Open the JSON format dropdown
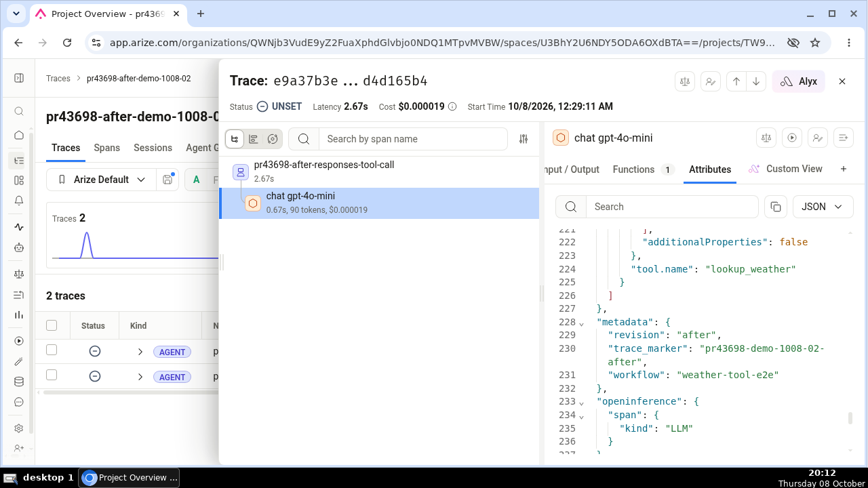Image resolution: width=868 pixels, height=488 pixels. point(823,207)
